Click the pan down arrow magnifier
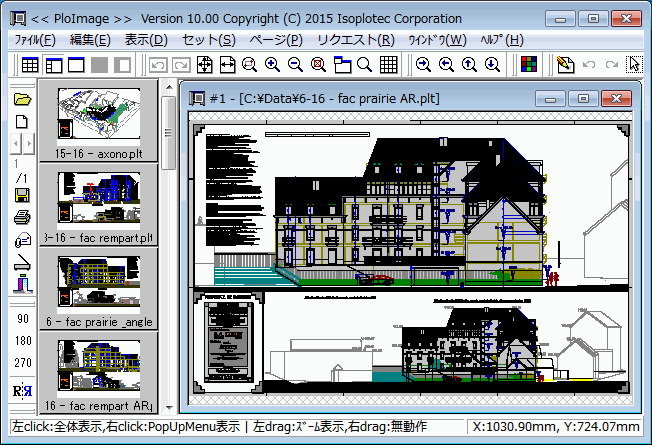Image resolution: width=652 pixels, height=445 pixels. click(x=492, y=64)
